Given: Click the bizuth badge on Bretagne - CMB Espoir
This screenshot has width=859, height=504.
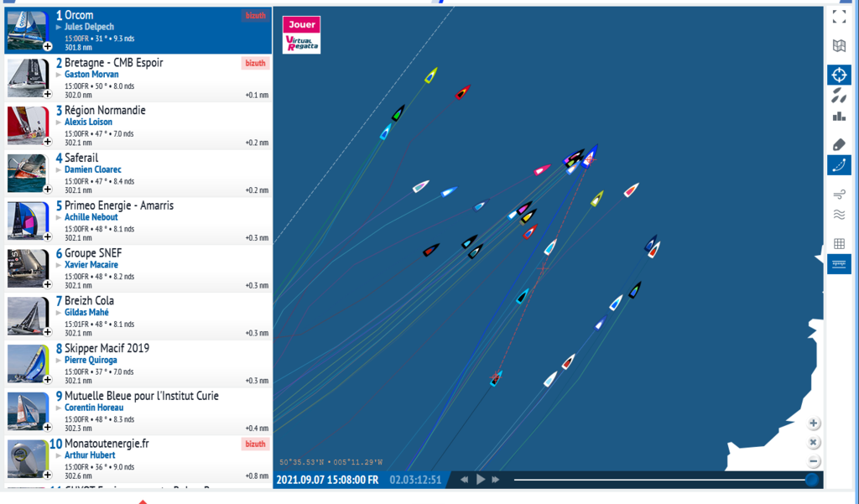Looking at the screenshot, I should click(x=255, y=63).
